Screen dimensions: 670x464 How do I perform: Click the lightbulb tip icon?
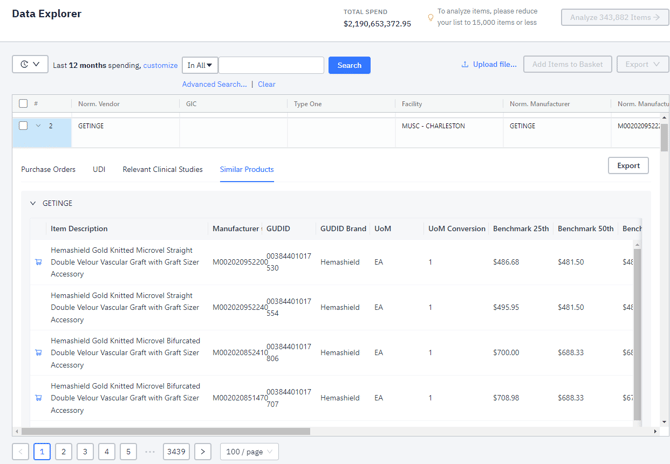point(431,17)
